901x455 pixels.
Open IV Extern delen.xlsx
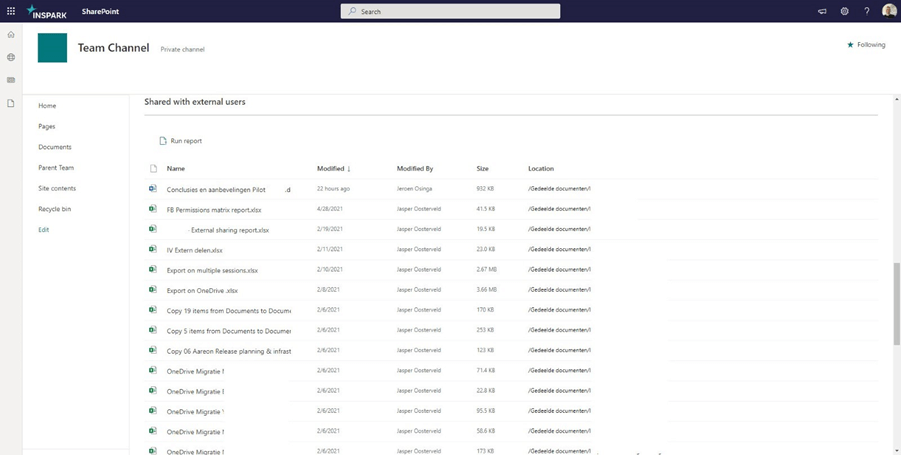click(x=194, y=250)
